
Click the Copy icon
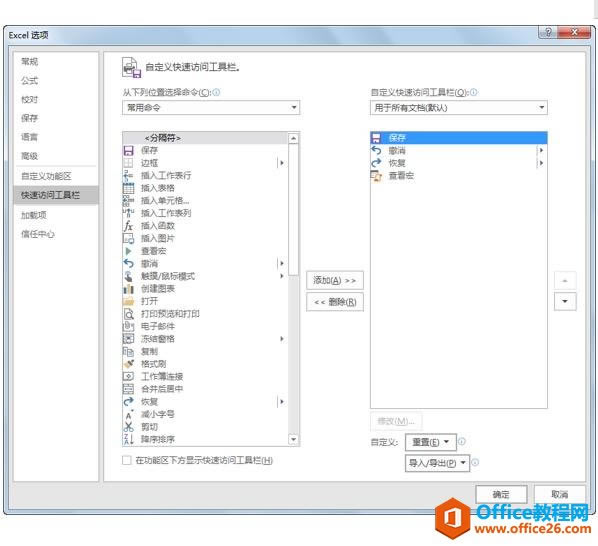pos(129,352)
